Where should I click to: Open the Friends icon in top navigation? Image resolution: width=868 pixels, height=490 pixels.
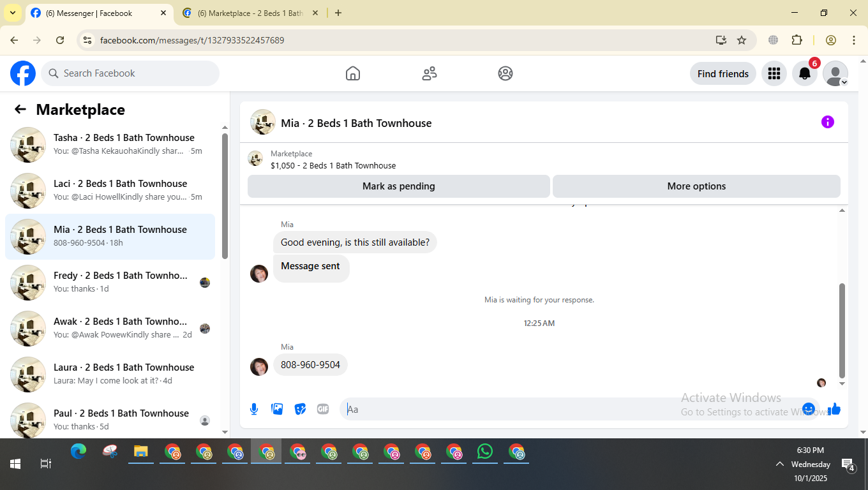430,73
